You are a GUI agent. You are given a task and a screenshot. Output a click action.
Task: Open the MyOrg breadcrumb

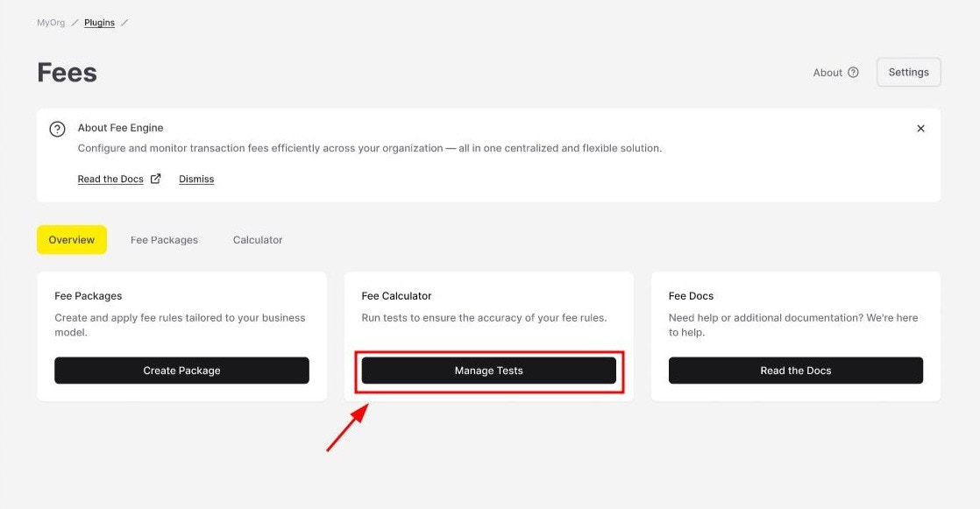pos(51,23)
